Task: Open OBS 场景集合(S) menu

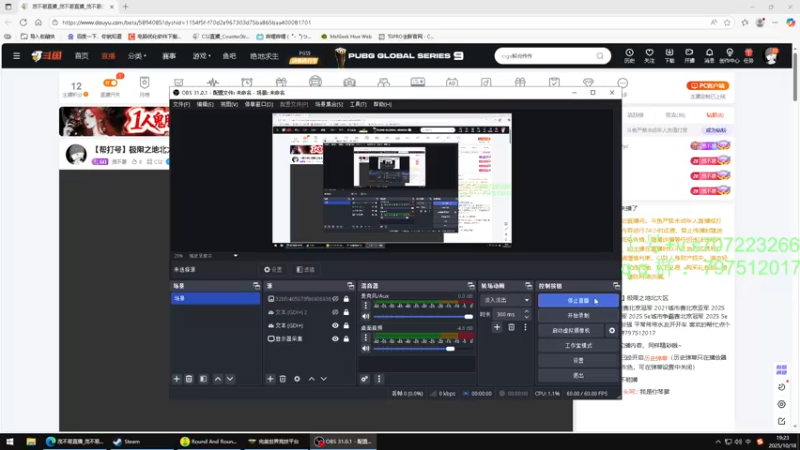Action: click(329, 105)
